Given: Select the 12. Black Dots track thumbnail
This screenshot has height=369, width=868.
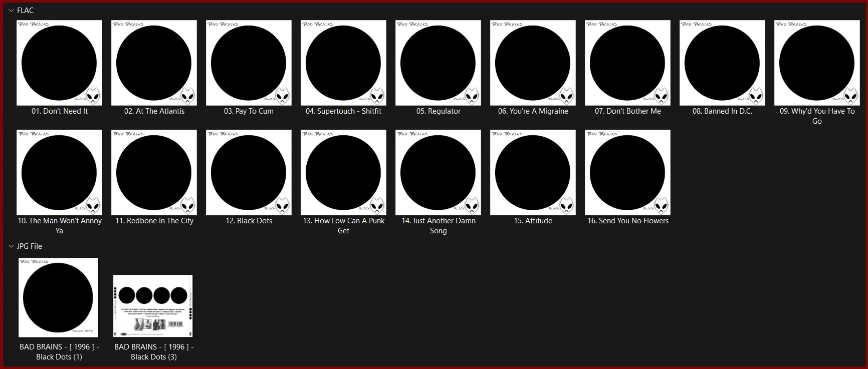Looking at the screenshot, I should pyautogui.click(x=249, y=172).
